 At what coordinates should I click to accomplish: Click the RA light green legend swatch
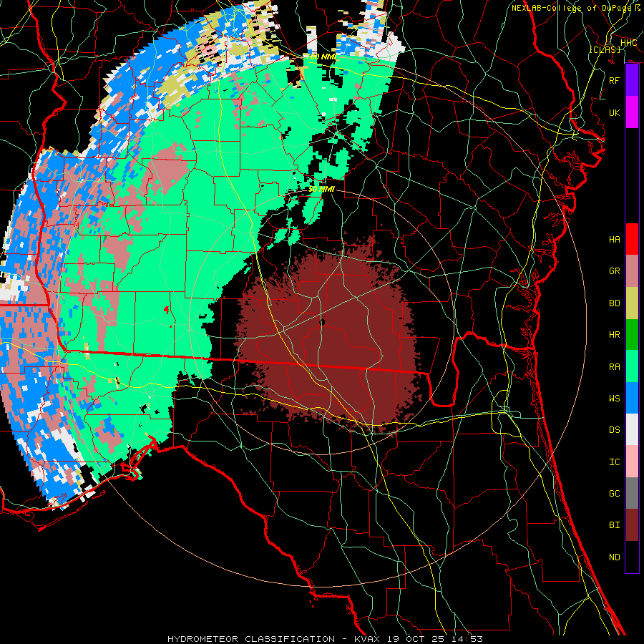[632, 366]
